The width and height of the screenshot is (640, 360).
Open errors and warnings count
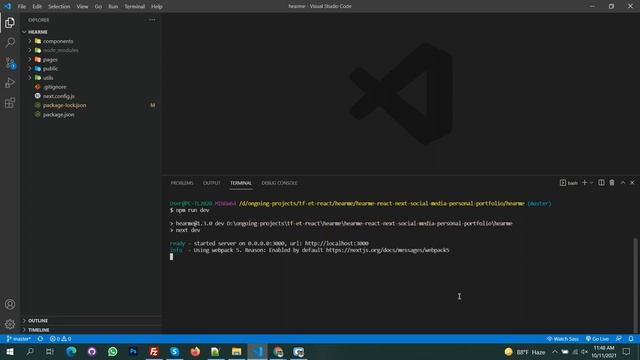point(60,339)
